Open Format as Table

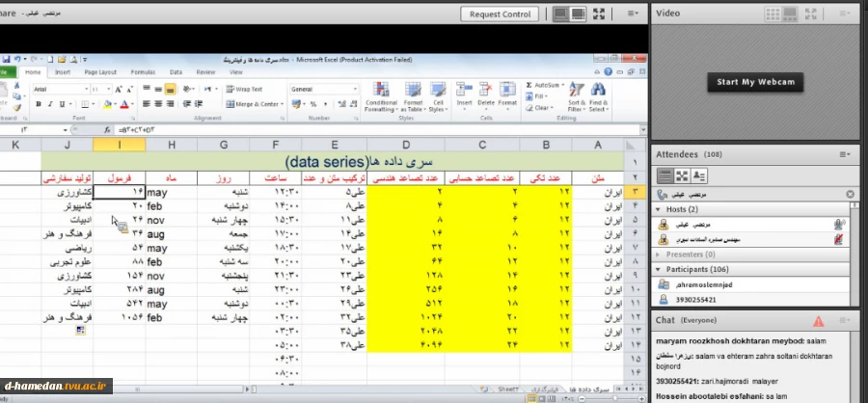click(x=413, y=97)
